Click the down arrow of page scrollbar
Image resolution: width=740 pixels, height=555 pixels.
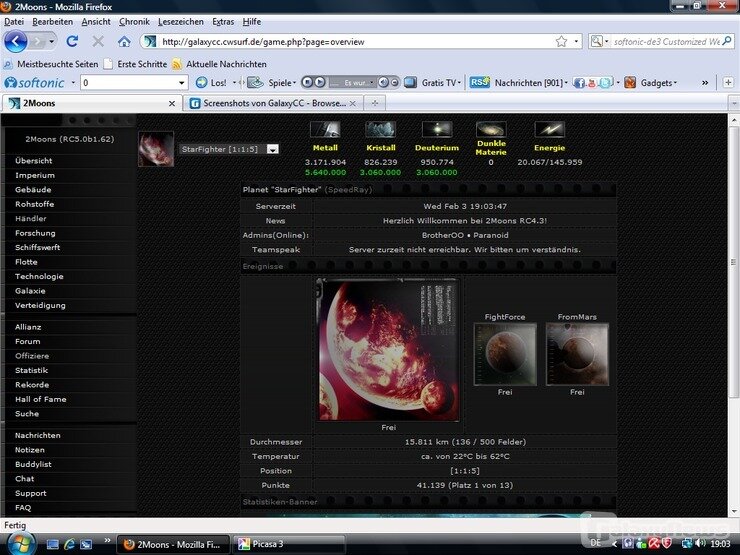[734, 512]
